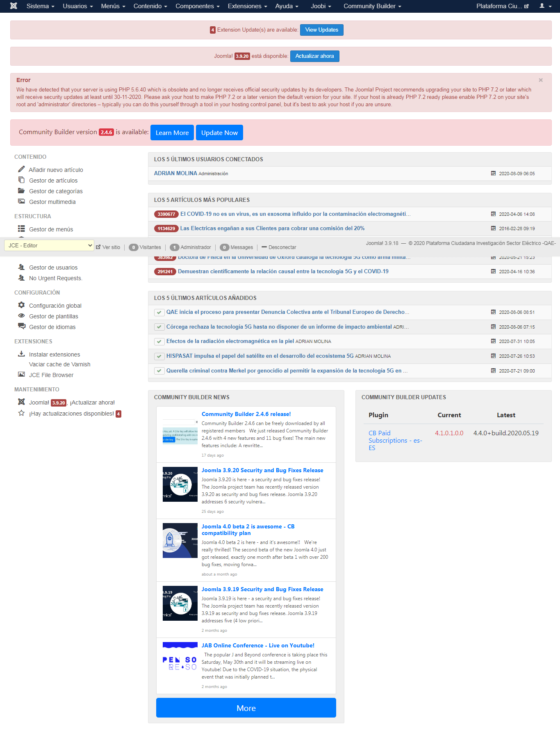Toggle published state of HISPASAT article
Viewport: 560px width, 752px height.
point(159,357)
